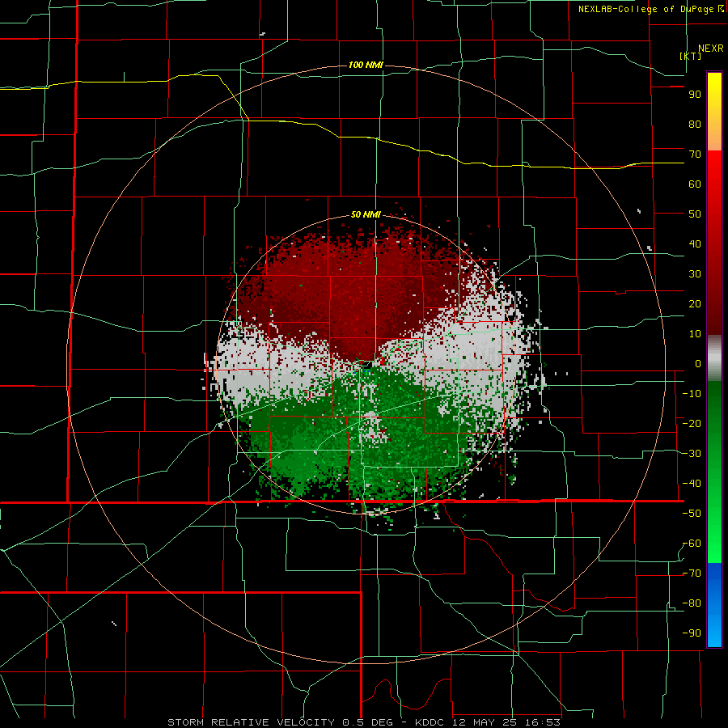Click the -80 value on the velocity scale
Viewport: 728px width, 728px height.
692,603
